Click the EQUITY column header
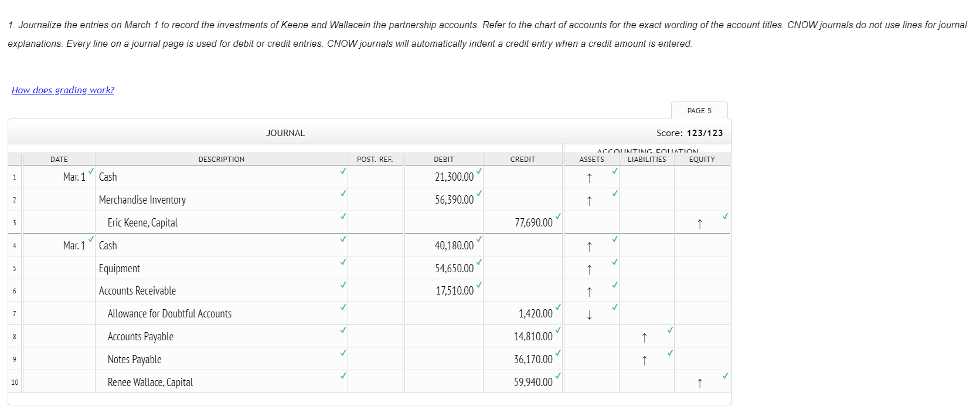Image resolution: width=980 pixels, height=406 pixels. [702, 159]
